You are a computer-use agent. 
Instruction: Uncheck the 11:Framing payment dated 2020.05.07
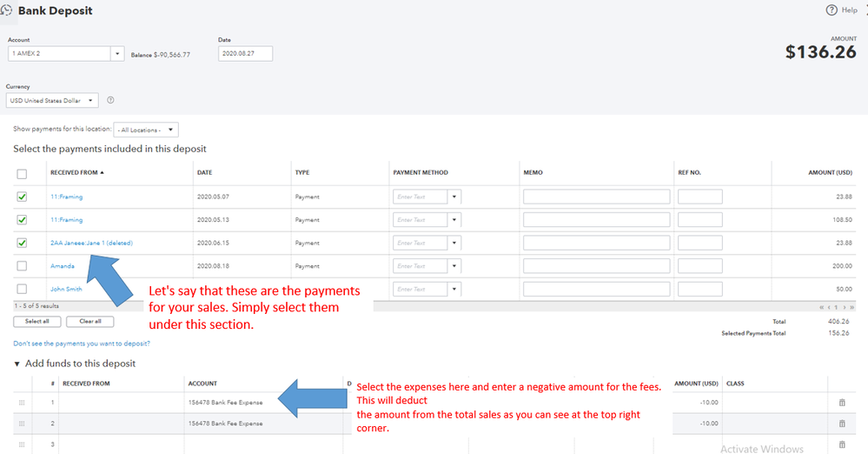coord(22,197)
